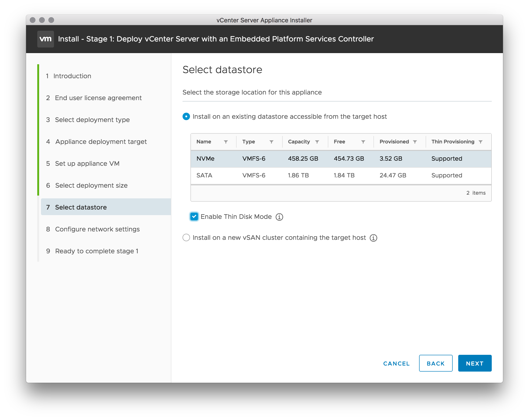Click the CANCEL button

click(x=396, y=363)
